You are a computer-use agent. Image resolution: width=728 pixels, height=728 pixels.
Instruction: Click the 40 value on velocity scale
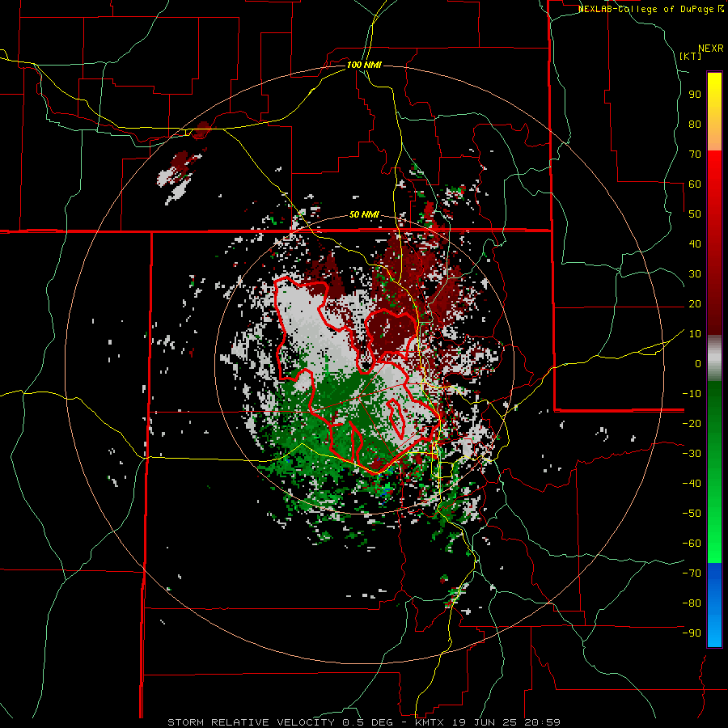[x=695, y=243]
